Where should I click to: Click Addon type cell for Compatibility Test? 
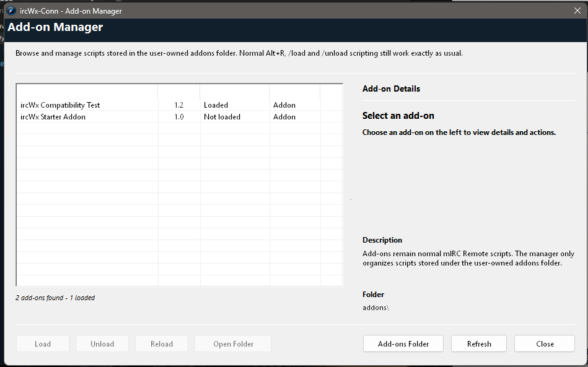pos(295,105)
